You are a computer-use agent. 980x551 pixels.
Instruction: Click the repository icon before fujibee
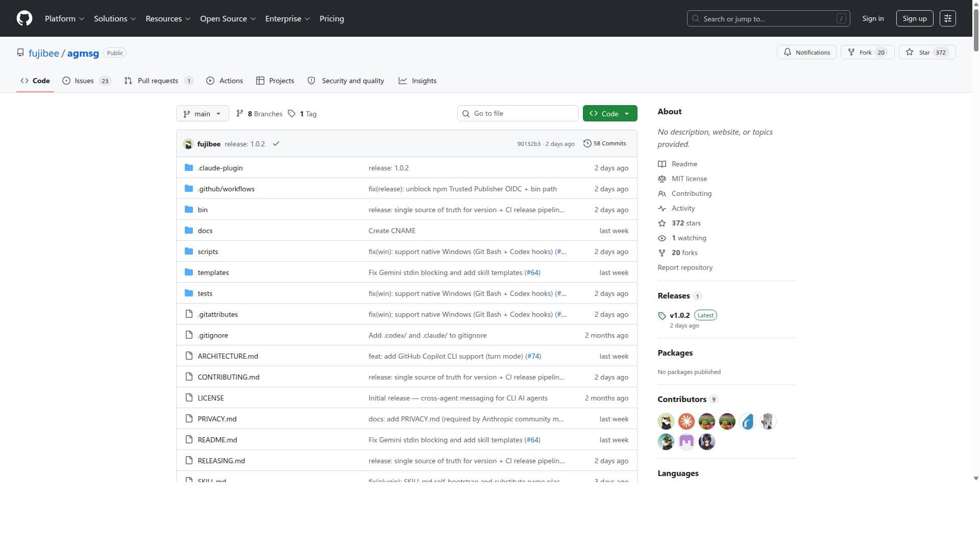[20, 53]
